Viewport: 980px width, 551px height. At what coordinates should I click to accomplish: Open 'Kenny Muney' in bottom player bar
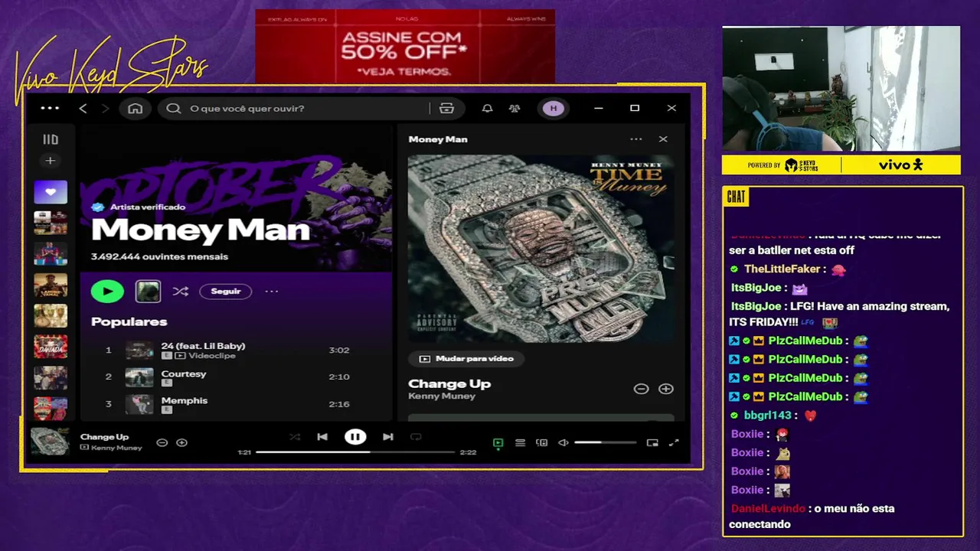coord(116,448)
